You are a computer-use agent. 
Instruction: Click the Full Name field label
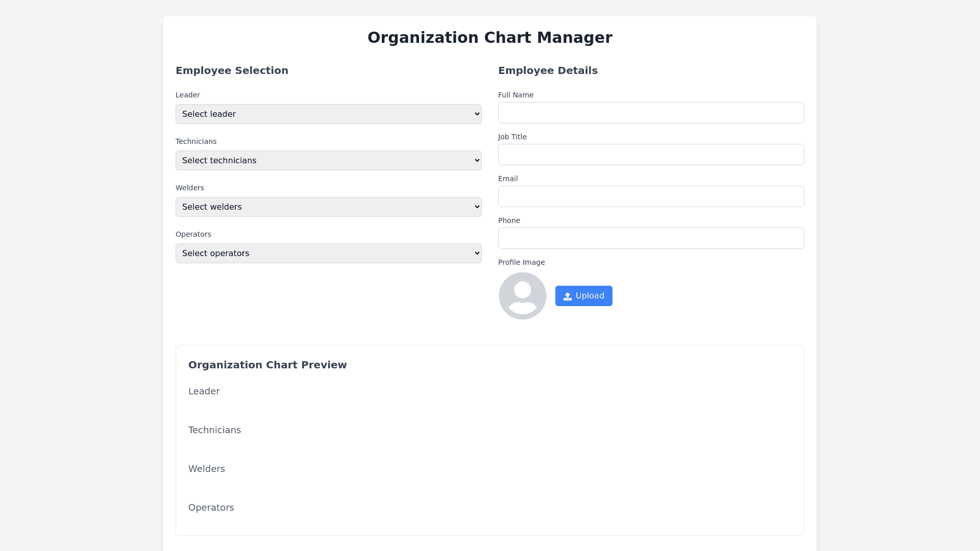[x=516, y=95]
